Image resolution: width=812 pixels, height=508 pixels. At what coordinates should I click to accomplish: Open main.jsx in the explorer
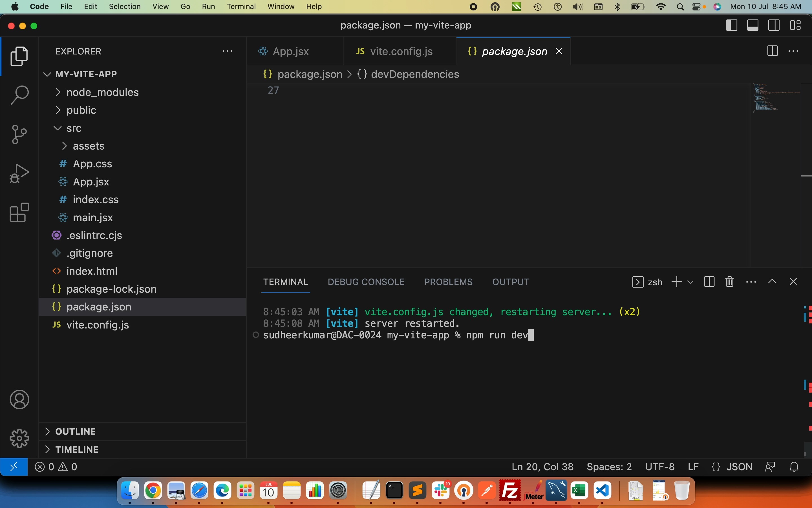(x=143, y=218)
